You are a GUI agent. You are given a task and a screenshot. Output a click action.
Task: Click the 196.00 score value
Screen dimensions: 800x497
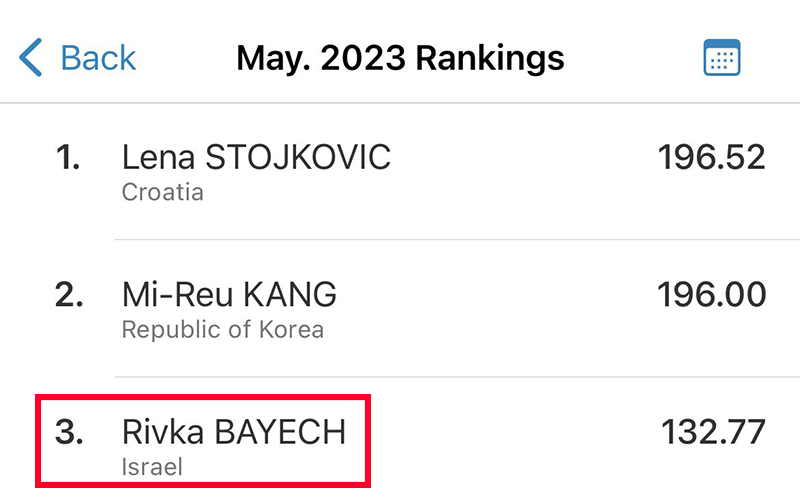tap(711, 294)
